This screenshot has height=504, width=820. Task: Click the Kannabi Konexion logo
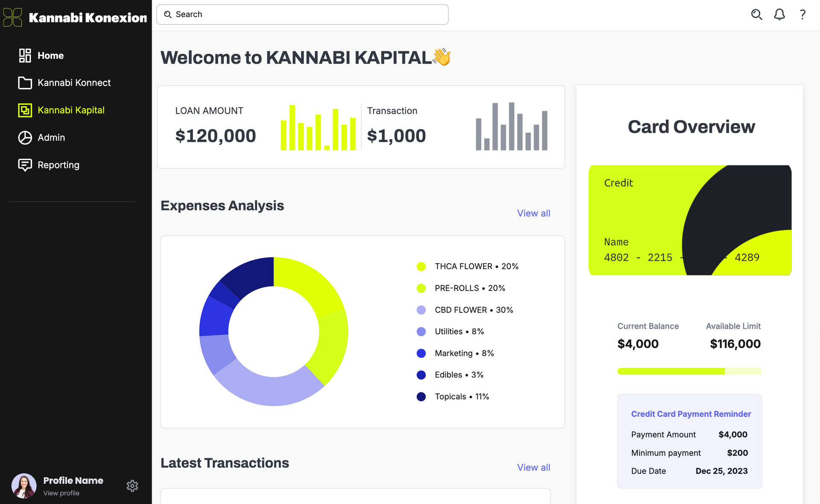(75, 17)
